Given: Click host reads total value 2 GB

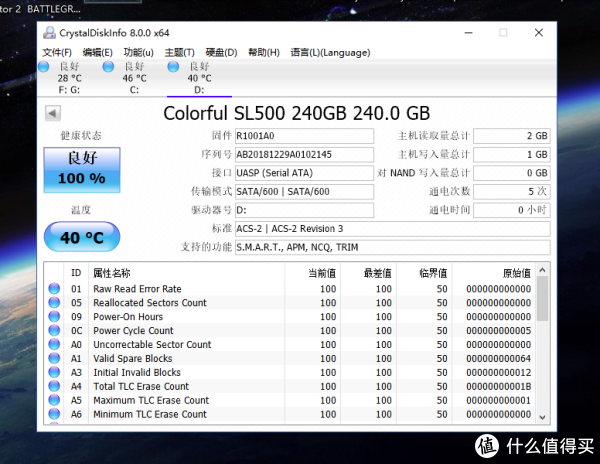Looking at the screenshot, I should (512, 136).
